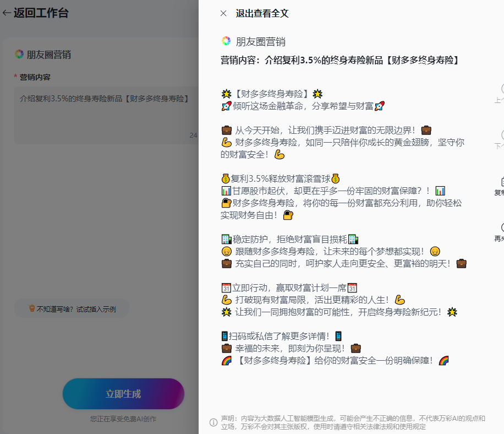Click the line 稳定防护，拒绝财富盲目损耗
The width and height of the screenshot is (504, 434).
[x=289, y=240]
